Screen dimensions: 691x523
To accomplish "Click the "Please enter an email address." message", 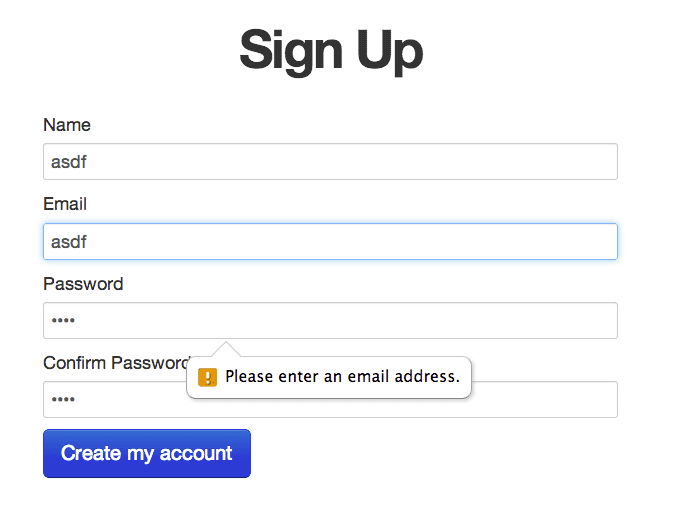I will [342, 377].
